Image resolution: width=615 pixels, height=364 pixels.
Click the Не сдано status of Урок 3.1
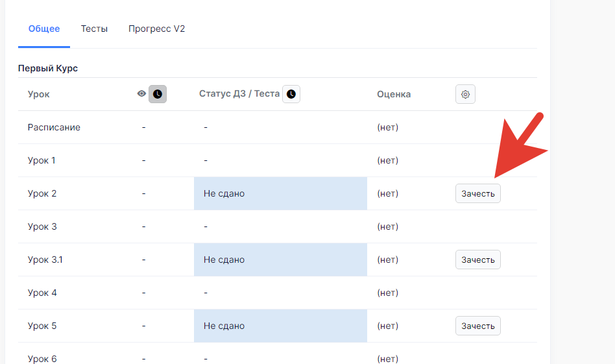[x=224, y=260]
